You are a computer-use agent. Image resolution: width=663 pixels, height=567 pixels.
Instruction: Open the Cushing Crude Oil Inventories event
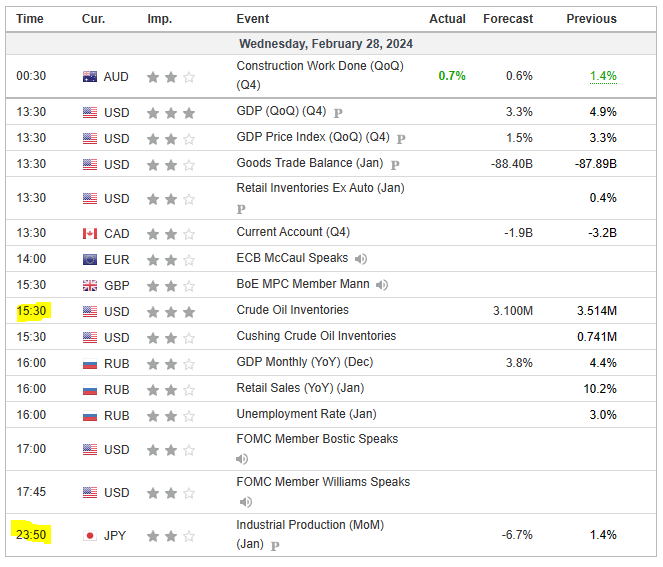(316, 336)
